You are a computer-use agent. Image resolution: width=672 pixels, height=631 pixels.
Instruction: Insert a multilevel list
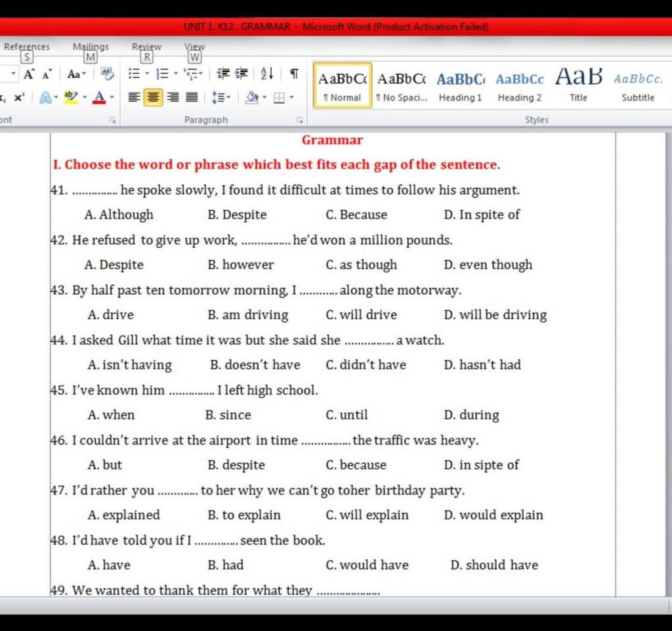click(190, 74)
